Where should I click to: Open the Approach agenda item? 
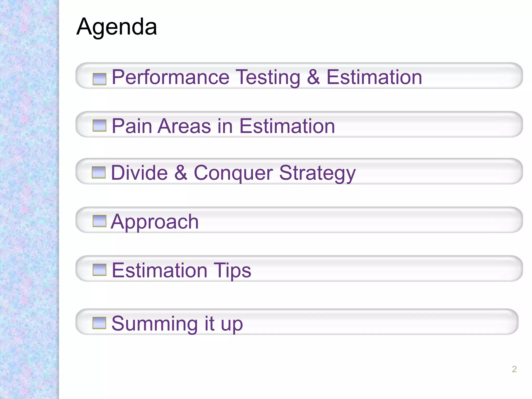pos(155,222)
